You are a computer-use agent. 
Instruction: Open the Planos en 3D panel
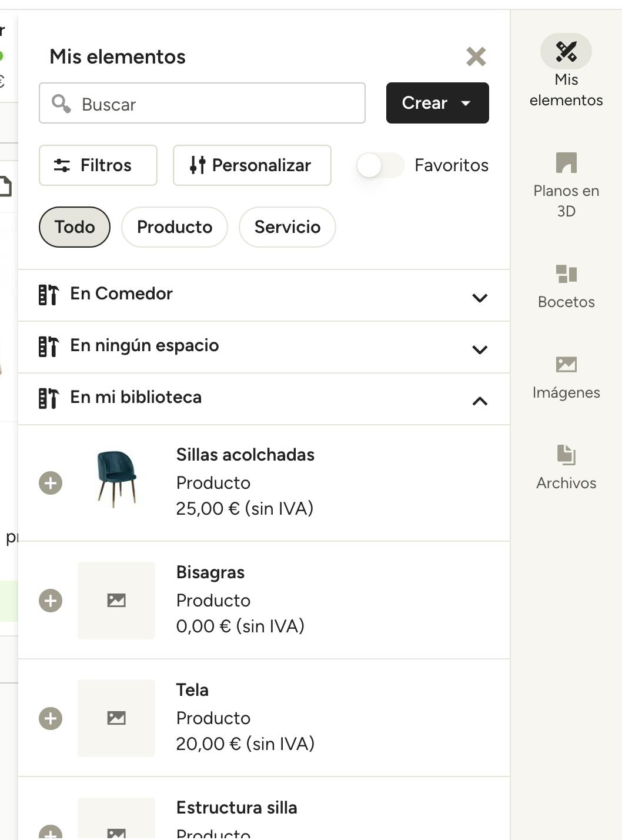click(566, 163)
